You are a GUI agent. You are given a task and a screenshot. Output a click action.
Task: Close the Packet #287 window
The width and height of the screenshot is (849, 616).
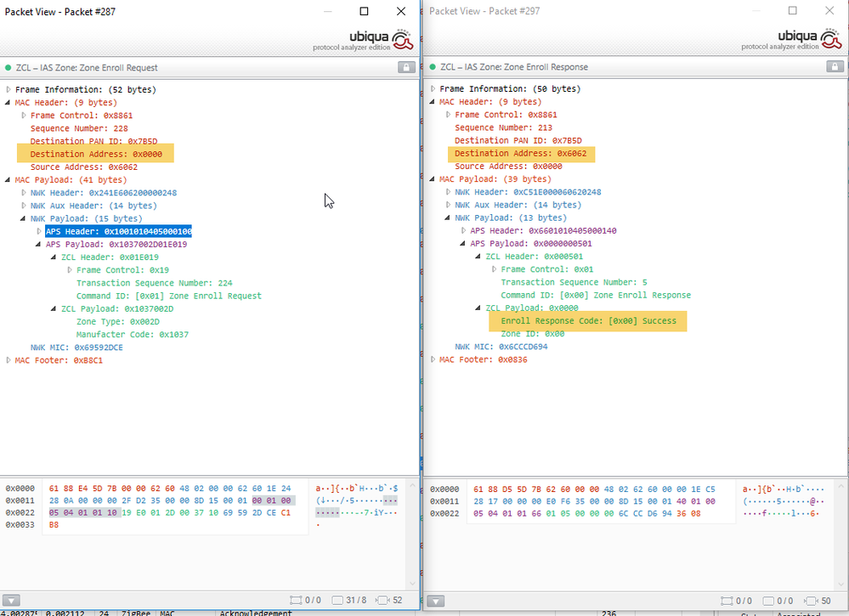[400, 11]
